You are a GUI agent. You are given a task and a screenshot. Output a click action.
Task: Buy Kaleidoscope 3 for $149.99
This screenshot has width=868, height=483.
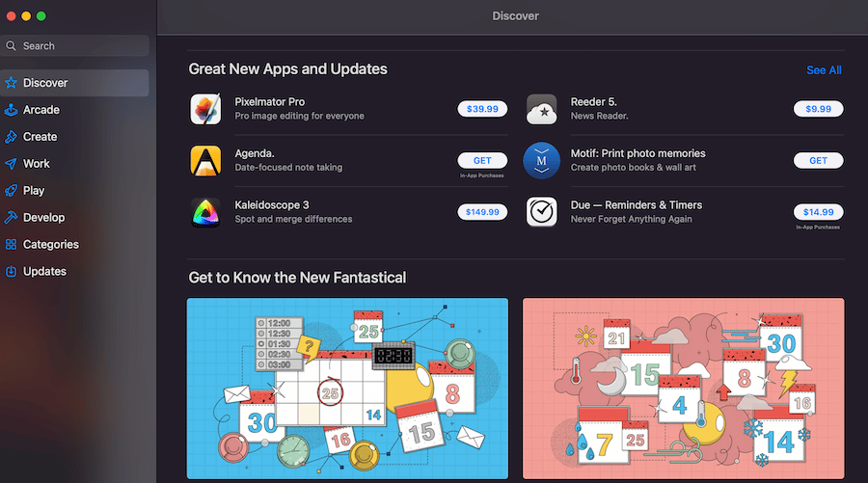(482, 212)
